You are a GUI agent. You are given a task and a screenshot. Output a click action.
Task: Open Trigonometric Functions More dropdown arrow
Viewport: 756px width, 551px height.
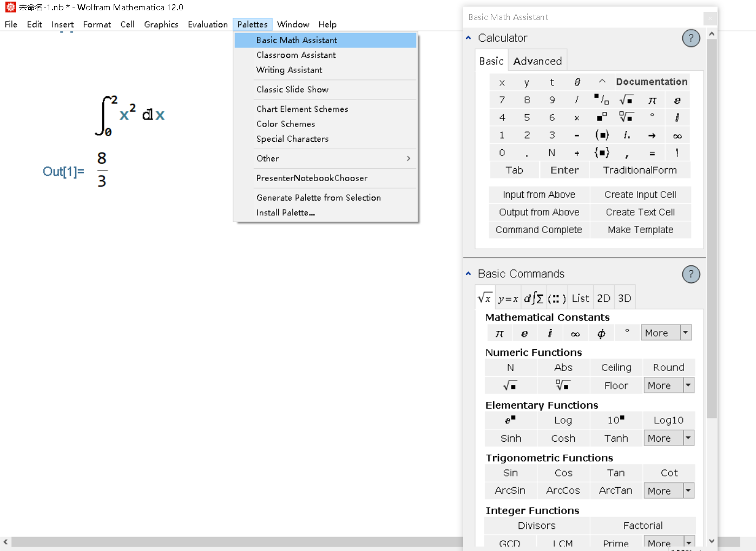coord(688,491)
